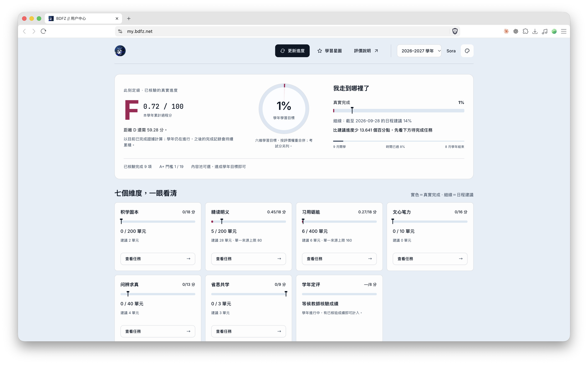The height and width of the screenshot is (365, 588).
Task: Click the 真實完成 progress bar
Action: pos(399,110)
